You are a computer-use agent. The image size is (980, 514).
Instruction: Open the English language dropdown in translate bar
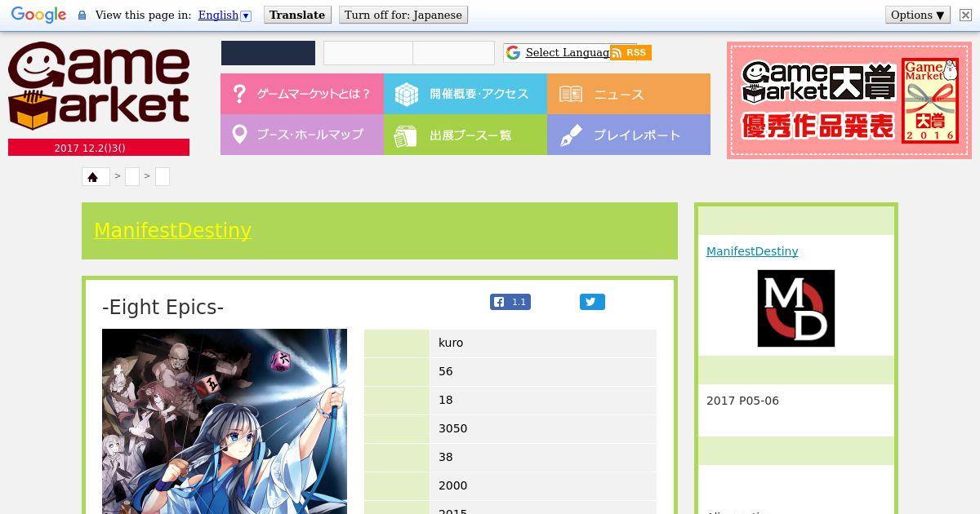pos(225,15)
